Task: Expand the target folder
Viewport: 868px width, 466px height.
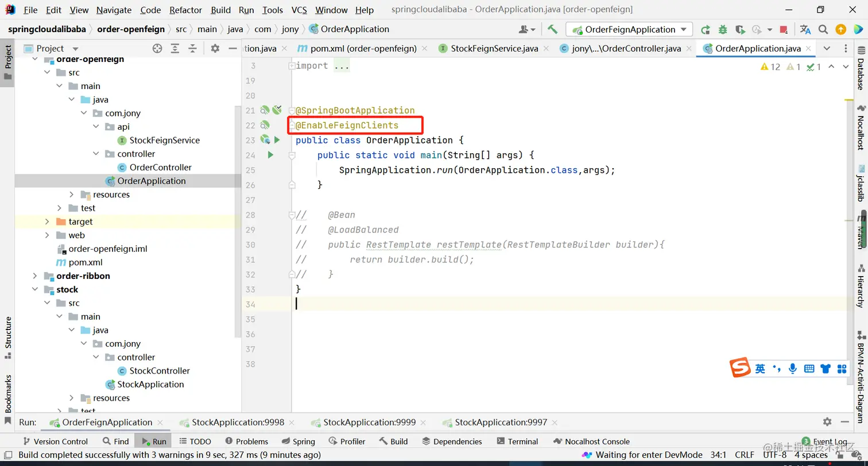Action: (47, 222)
